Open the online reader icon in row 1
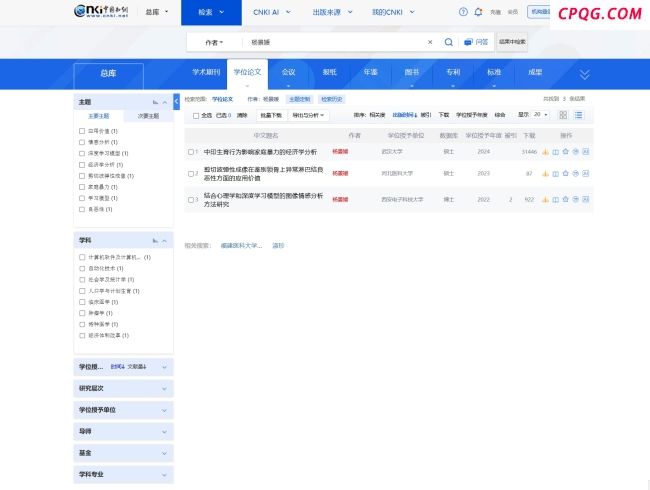 click(555, 152)
